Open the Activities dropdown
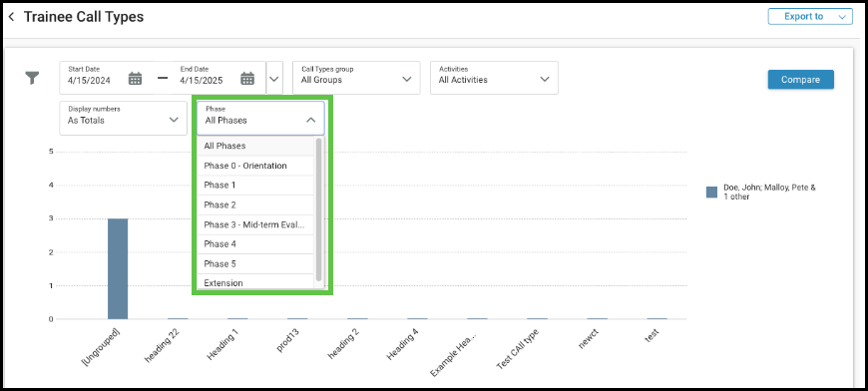 [494, 78]
